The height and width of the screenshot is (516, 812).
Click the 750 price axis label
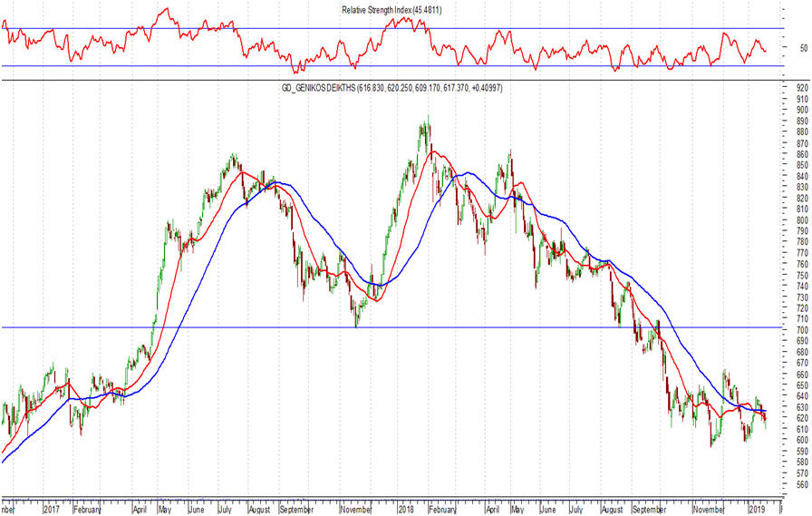click(802, 276)
